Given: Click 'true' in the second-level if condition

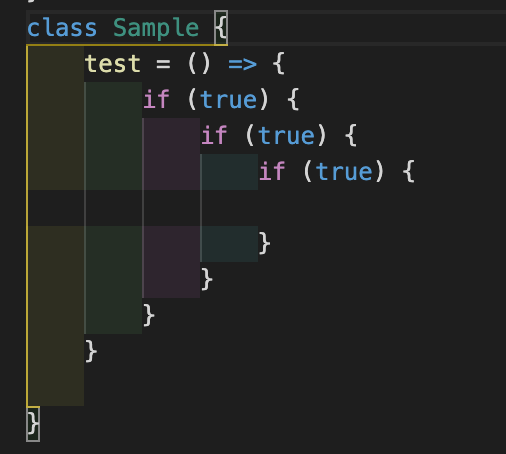Looking at the screenshot, I should [286, 136].
